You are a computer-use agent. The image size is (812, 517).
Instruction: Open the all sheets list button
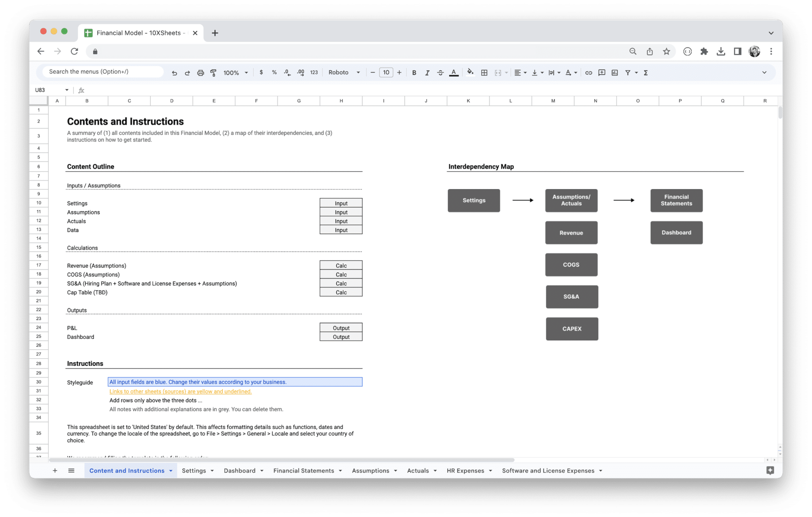tap(71, 470)
